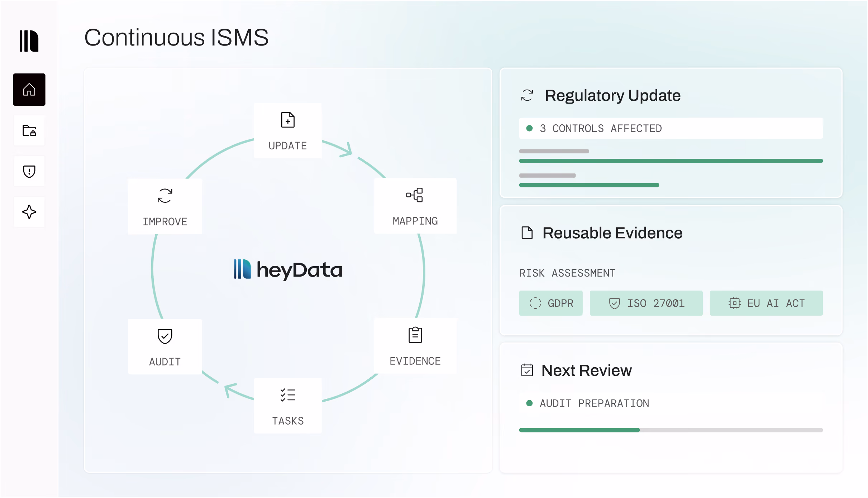Select the EVIDENCE label in cycle

[x=415, y=361]
